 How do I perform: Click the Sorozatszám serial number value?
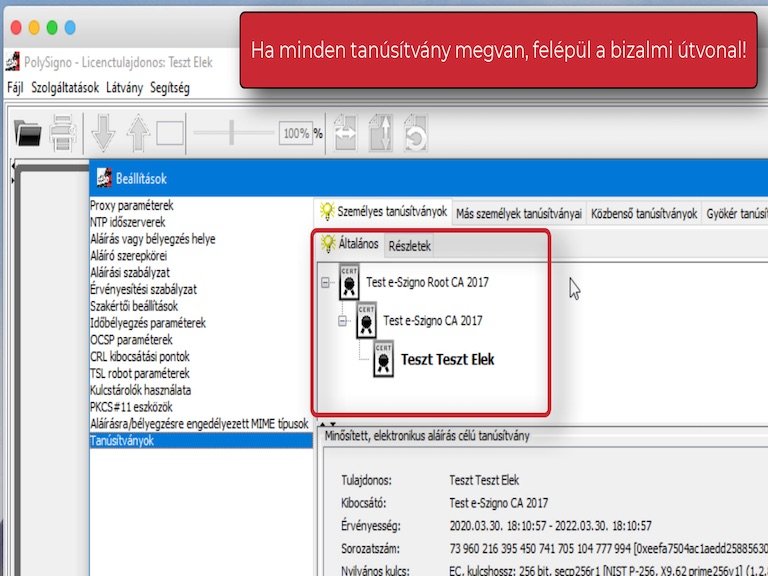pos(608,549)
